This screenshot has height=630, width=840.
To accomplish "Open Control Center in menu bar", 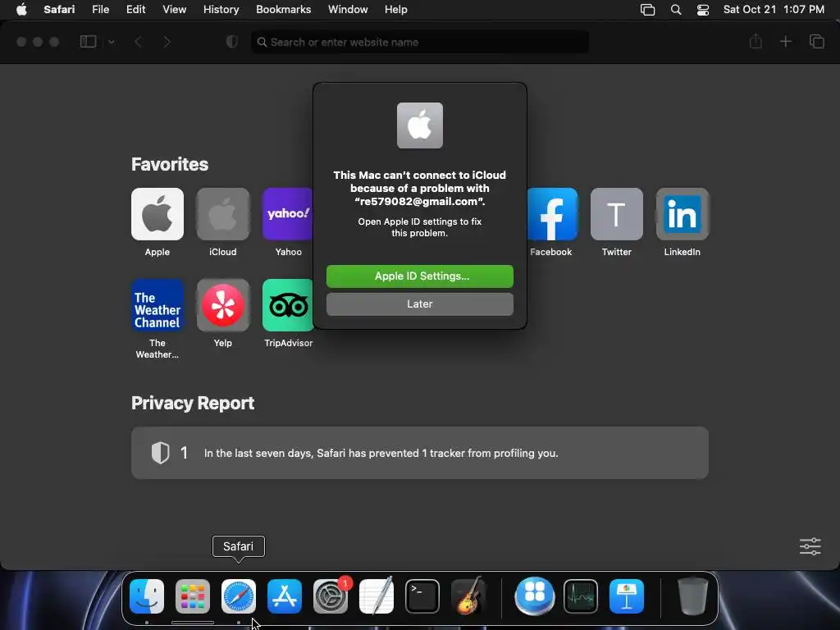I will point(703,10).
